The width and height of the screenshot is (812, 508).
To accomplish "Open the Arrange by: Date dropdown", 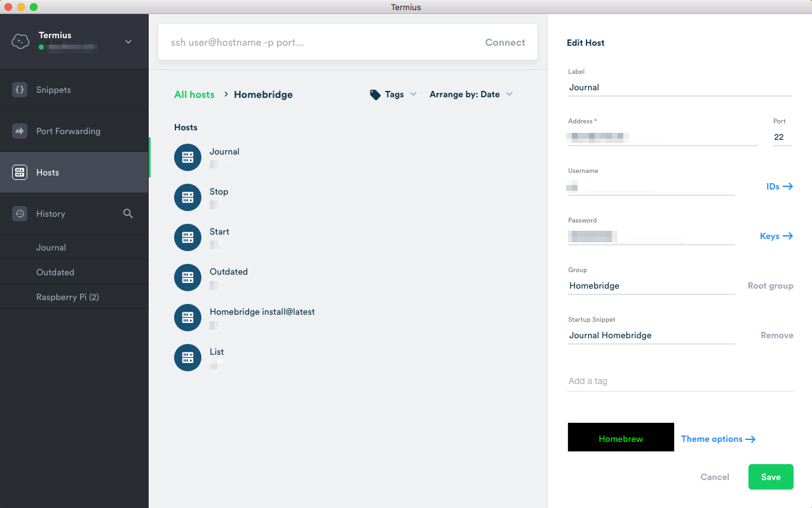I will tap(471, 94).
